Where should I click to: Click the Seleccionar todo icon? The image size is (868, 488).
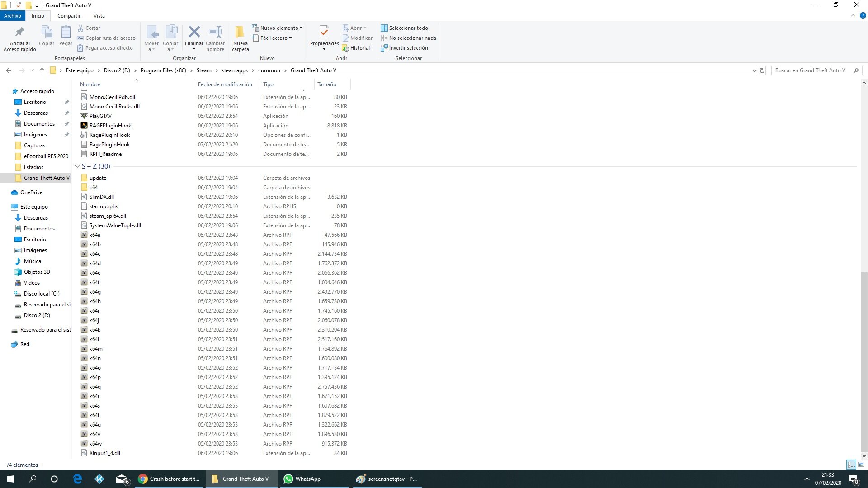pos(384,28)
